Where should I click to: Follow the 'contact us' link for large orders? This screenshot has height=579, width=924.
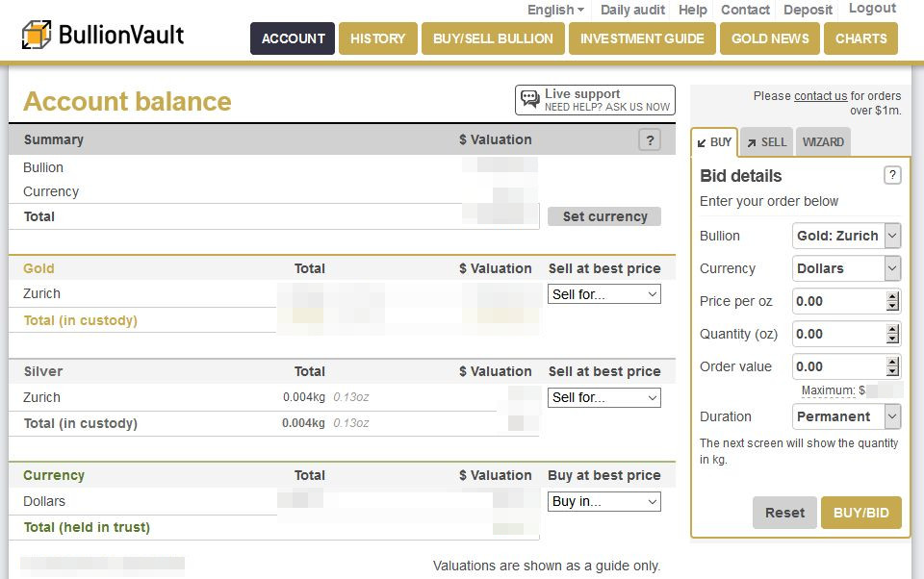click(820, 96)
